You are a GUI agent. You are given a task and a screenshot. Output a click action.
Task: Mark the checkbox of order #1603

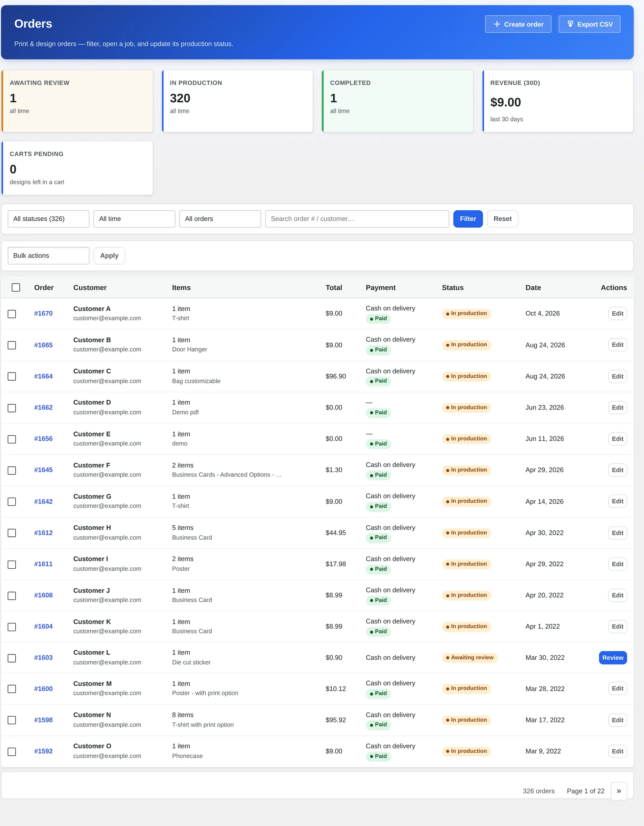[x=12, y=658]
